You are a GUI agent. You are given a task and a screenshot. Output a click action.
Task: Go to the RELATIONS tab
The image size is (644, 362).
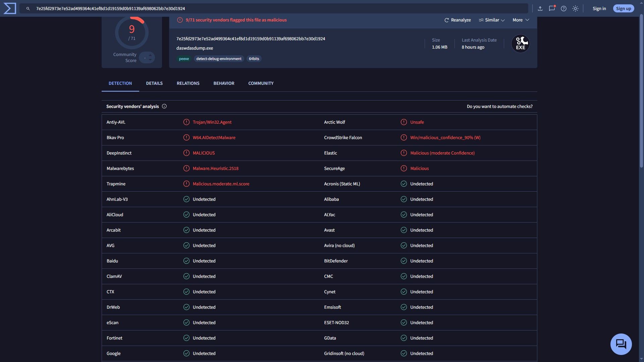pyautogui.click(x=188, y=83)
